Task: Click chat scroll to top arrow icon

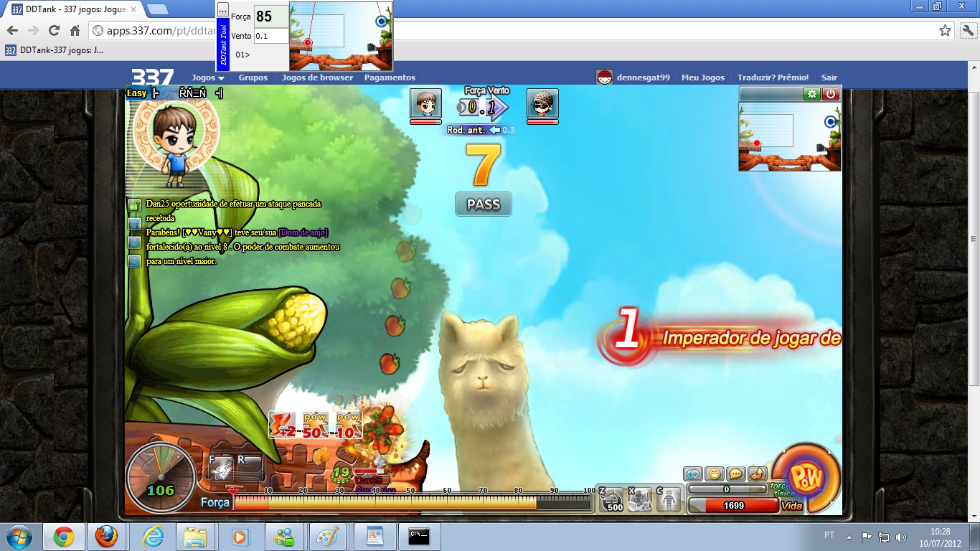Action: coord(134,225)
